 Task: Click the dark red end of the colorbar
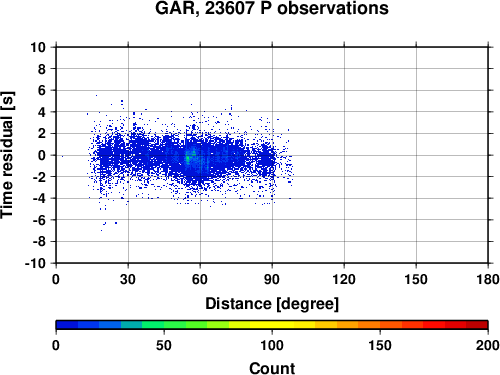477,325
